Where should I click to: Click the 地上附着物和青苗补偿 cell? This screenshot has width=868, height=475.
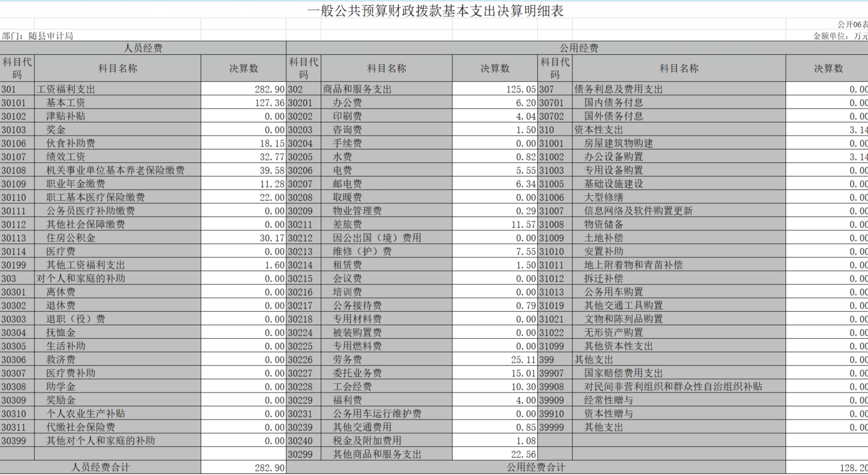coord(679,265)
